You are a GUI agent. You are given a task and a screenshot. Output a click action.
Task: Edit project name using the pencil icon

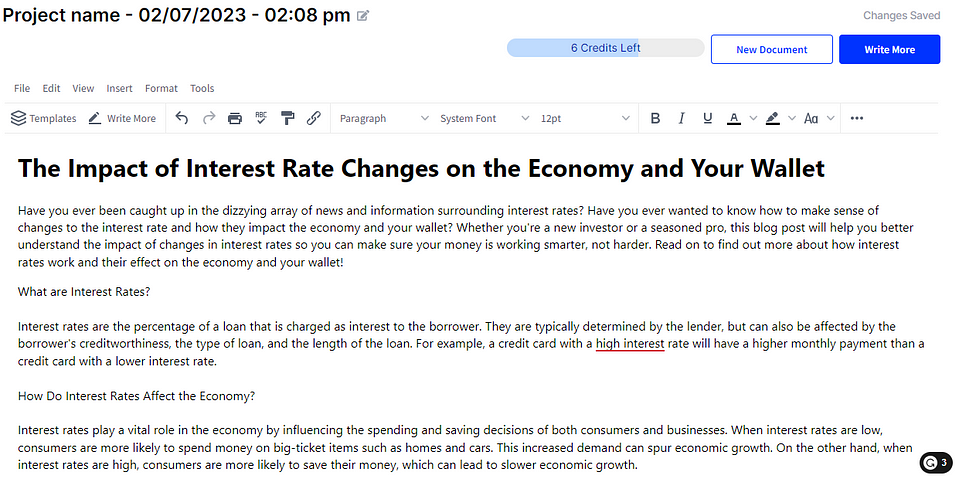(x=363, y=16)
